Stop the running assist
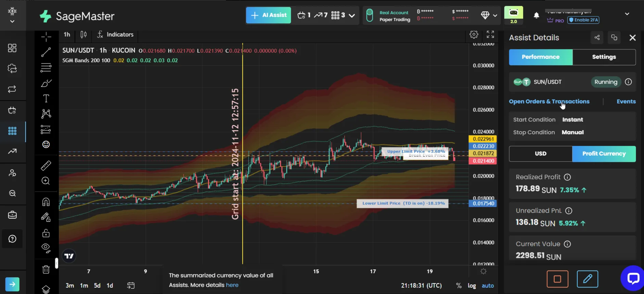Viewport: 644px width, 294px height. pyautogui.click(x=558, y=279)
